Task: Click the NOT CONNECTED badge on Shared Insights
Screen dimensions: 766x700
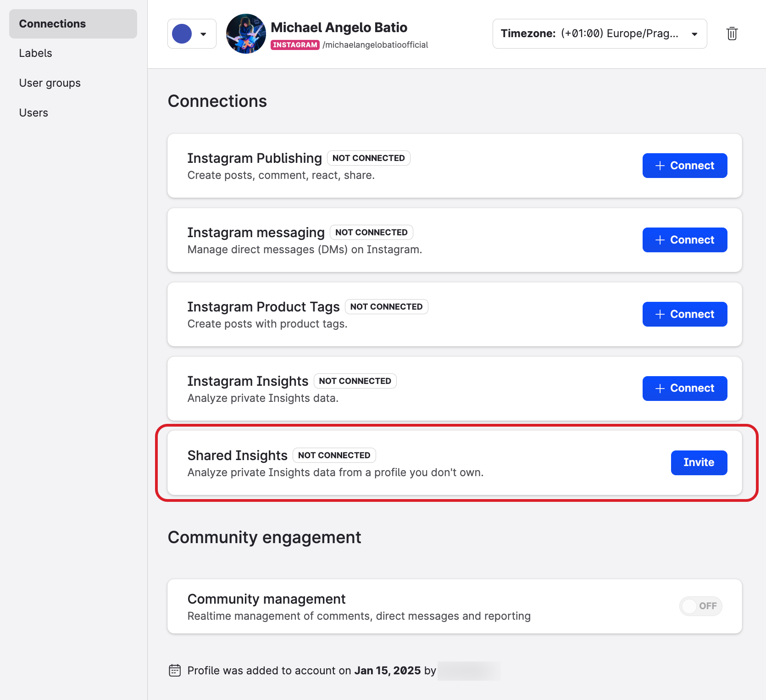Action: [334, 455]
